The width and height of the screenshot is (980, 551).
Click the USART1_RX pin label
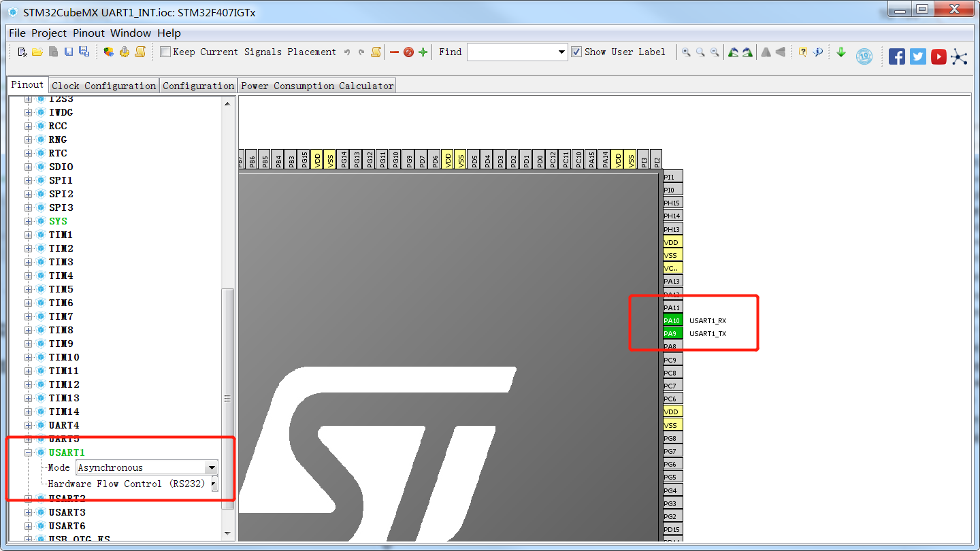708,320
